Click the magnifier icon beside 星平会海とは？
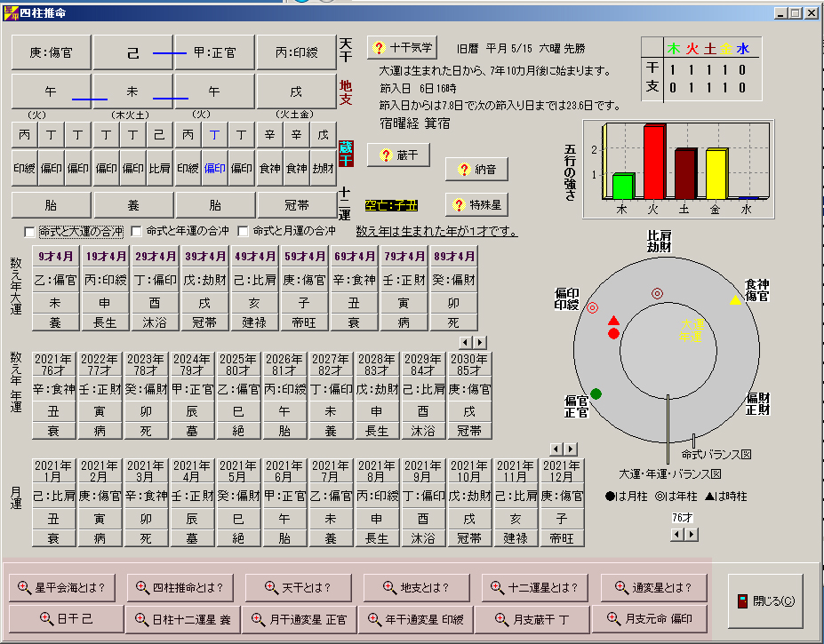The height and width of the screenshot is (644, 824). tap(24, 587)
